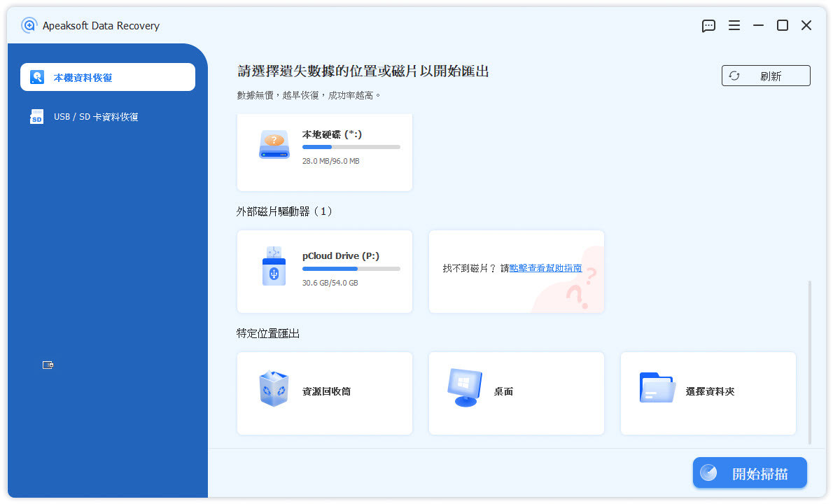This screenshot has width=833, height=504.
Task: Choose the 選擇資料夾 folder card
Action: 708,393
